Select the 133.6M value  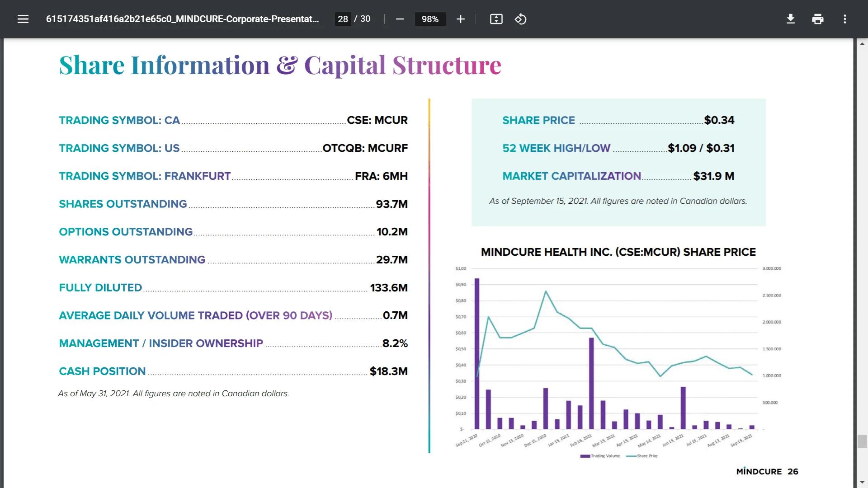click(x=389, y=288)
